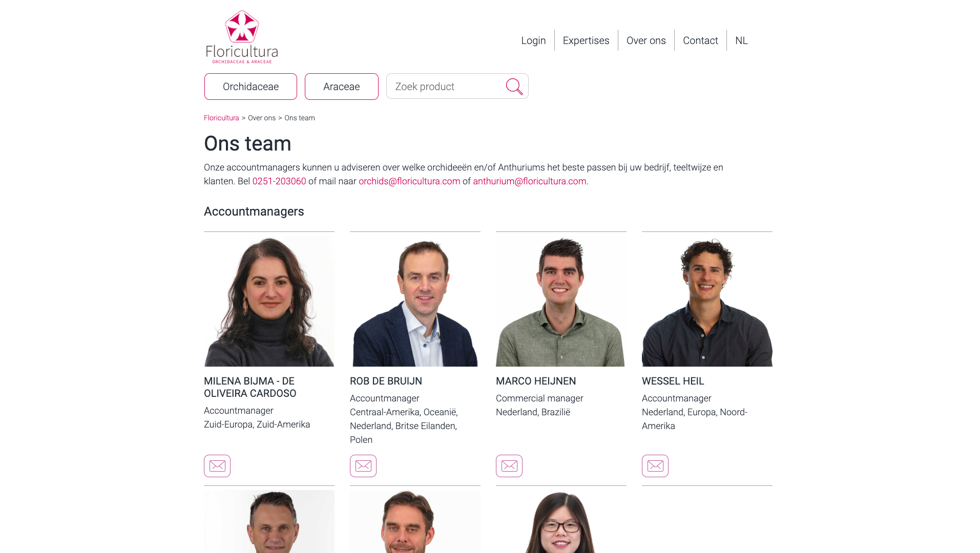
Task: Click orchids@floricultura.com email link
Action: [409, 181]
